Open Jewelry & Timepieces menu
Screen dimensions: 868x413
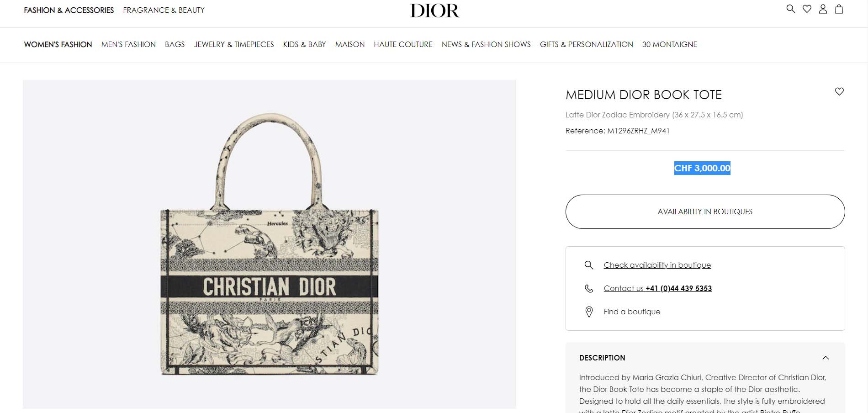pyautogui.click(x=234, y=44)
